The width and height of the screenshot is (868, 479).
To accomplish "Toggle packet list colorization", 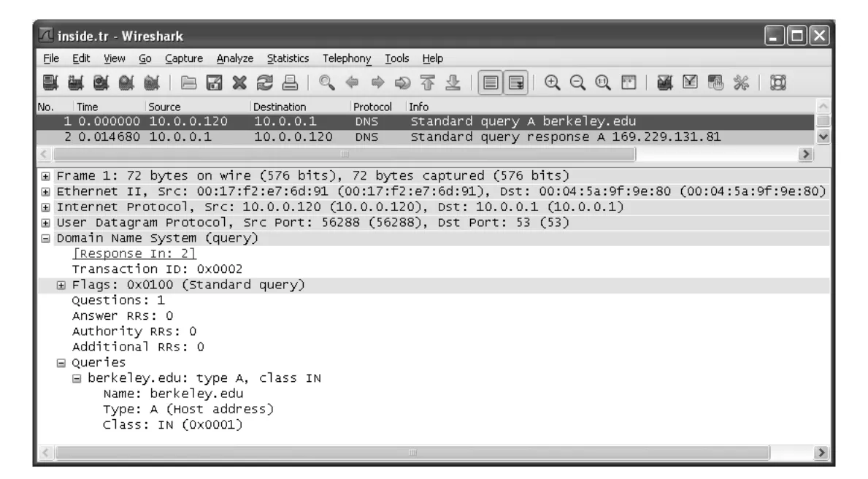I will click(x=491, y=83).
